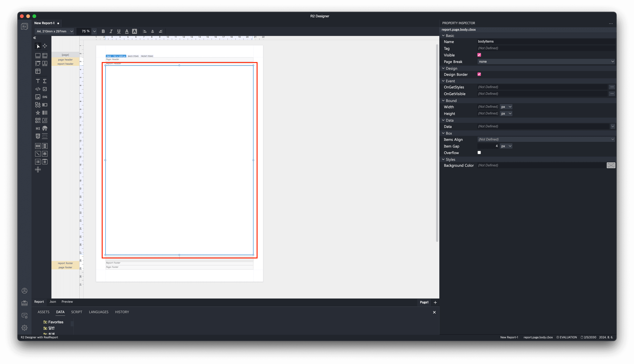
Task: Open the text color tool
Action: click(x=127, y=31)
